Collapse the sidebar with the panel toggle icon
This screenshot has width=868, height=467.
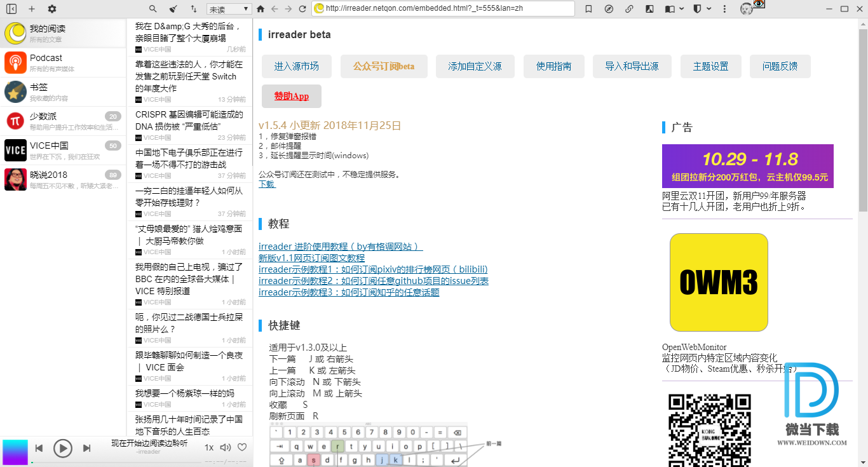coord(11,9)
